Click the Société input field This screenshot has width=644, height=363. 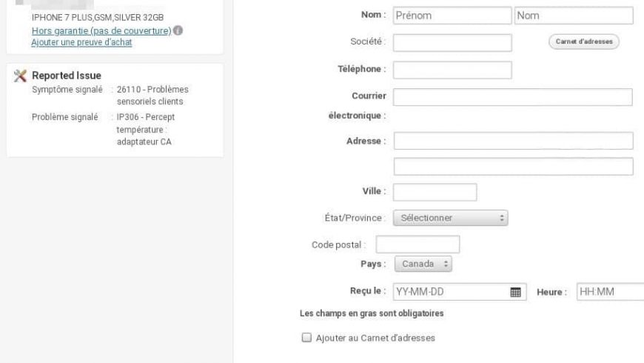452,43
